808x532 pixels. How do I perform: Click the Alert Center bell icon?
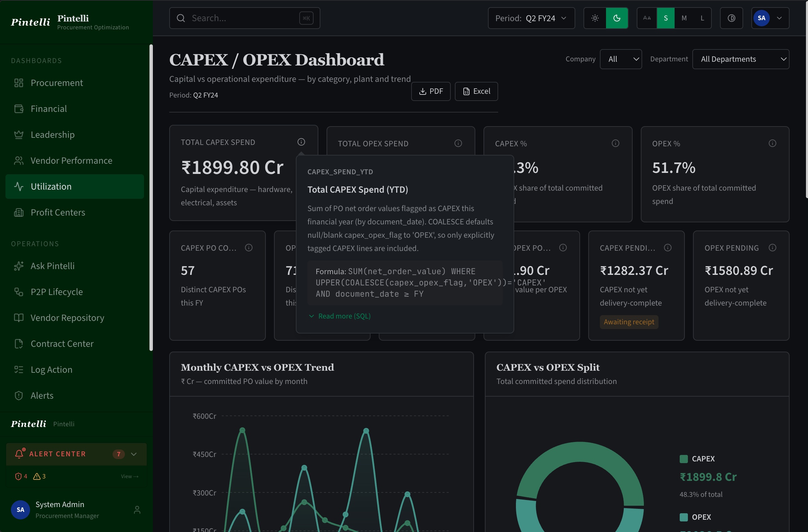point(19,454)
